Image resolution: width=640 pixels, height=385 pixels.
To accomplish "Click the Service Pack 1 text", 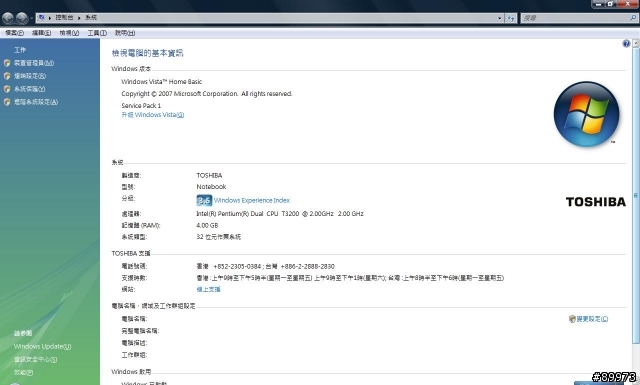I will point(141,106).
